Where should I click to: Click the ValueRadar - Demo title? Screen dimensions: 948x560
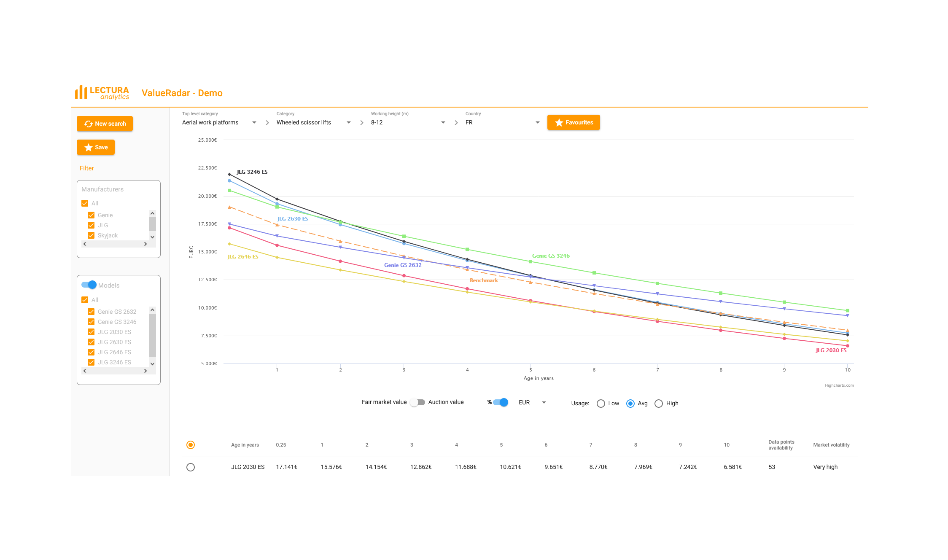(182, 93)
